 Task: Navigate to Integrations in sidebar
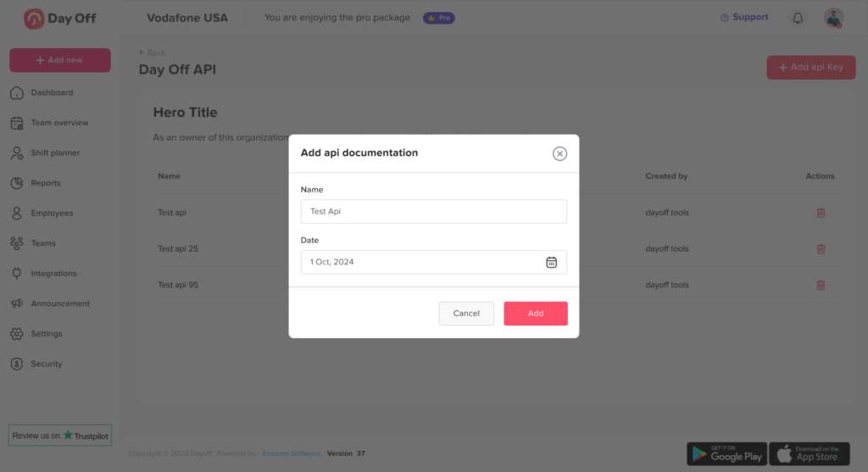[x=53, y=274]
